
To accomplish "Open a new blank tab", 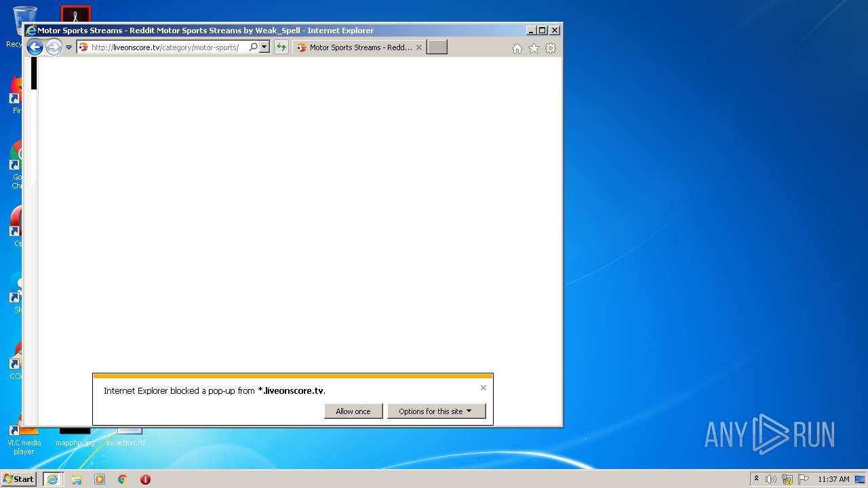I will click(x=437, y=47).
